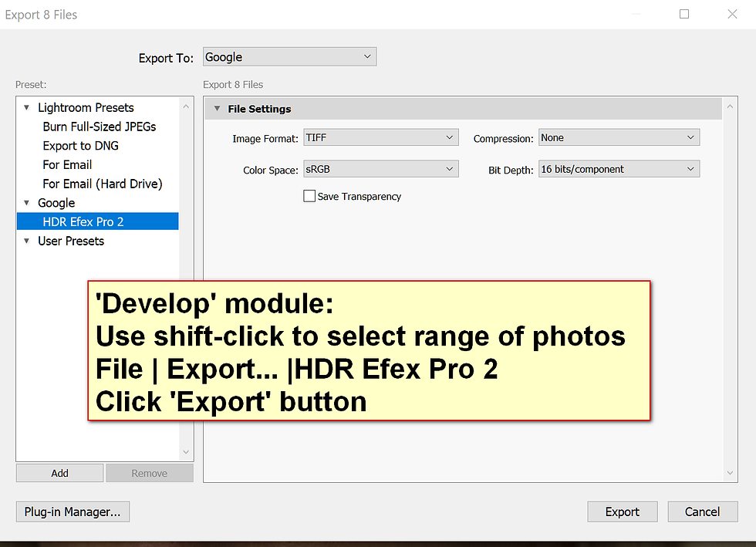This screenshot has height=547, width=756.
Task: Click settings panel scroll down arrow
Action: click(730, 473)
